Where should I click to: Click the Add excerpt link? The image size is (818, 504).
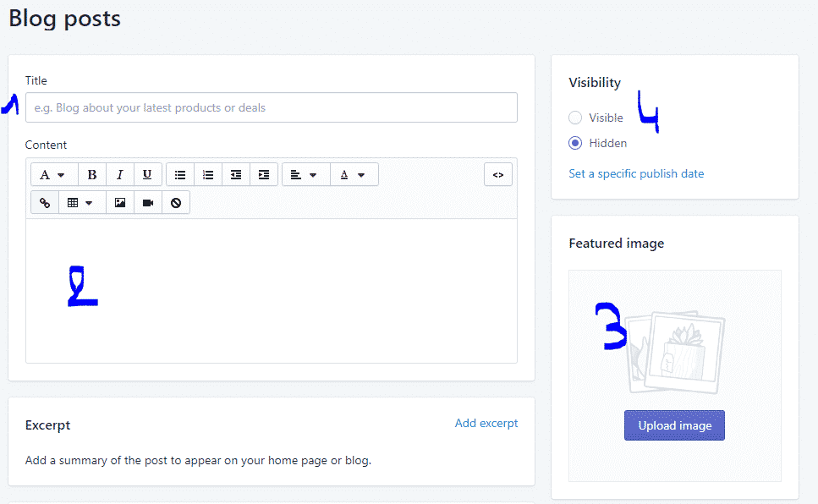click(486, 423)
